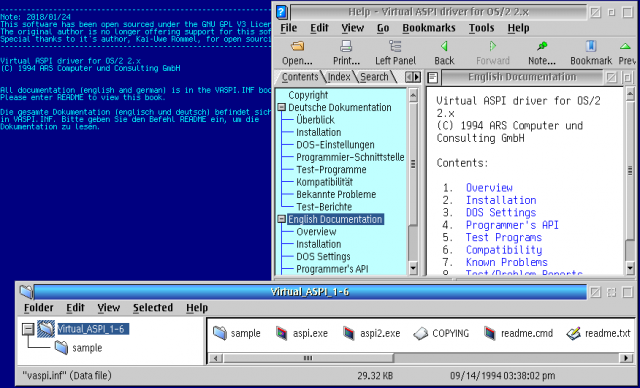The height and width of the screenshot is (388, 640).
Task: Open the View menu in folder window
Action: (109, 308)
